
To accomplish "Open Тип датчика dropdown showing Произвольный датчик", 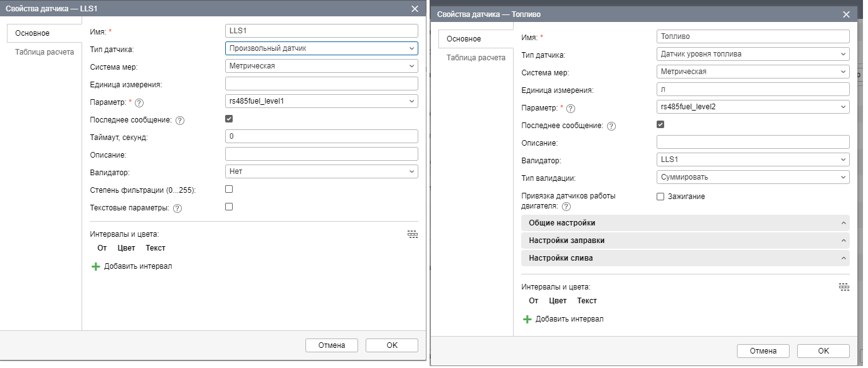I will pyautogui.click(x=321, y=48).
